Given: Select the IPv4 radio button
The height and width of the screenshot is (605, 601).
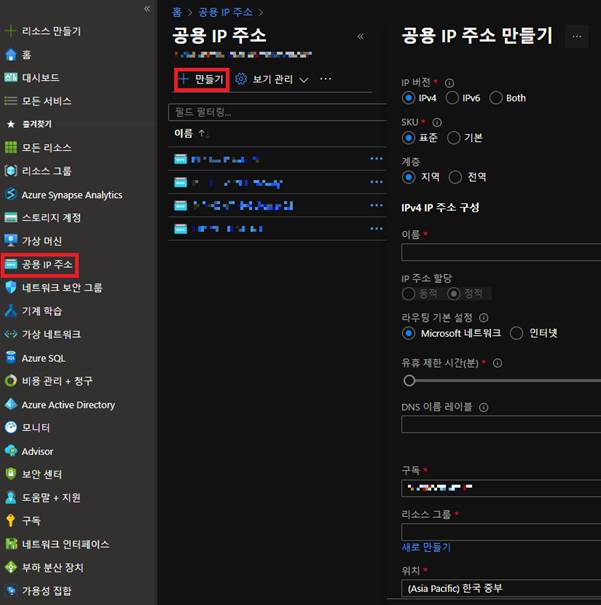Looking at the screenshot, I should [x=409, y=98].
